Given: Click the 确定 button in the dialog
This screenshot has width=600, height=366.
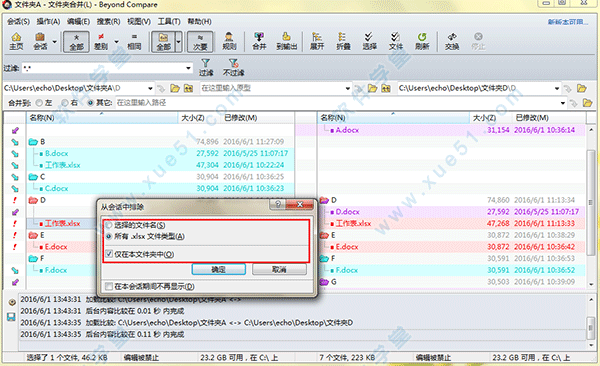Looking at the screenshot, I should [218, 270].
